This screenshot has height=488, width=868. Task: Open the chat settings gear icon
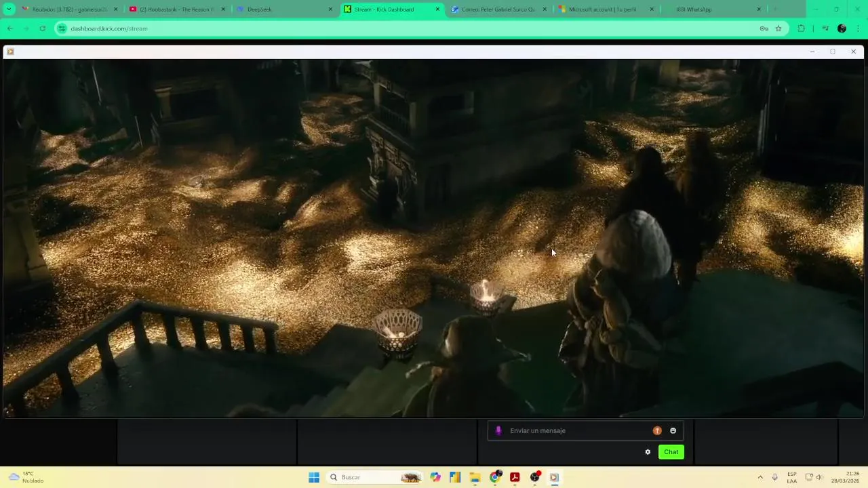pyautogui.click(x=648, y=452)
